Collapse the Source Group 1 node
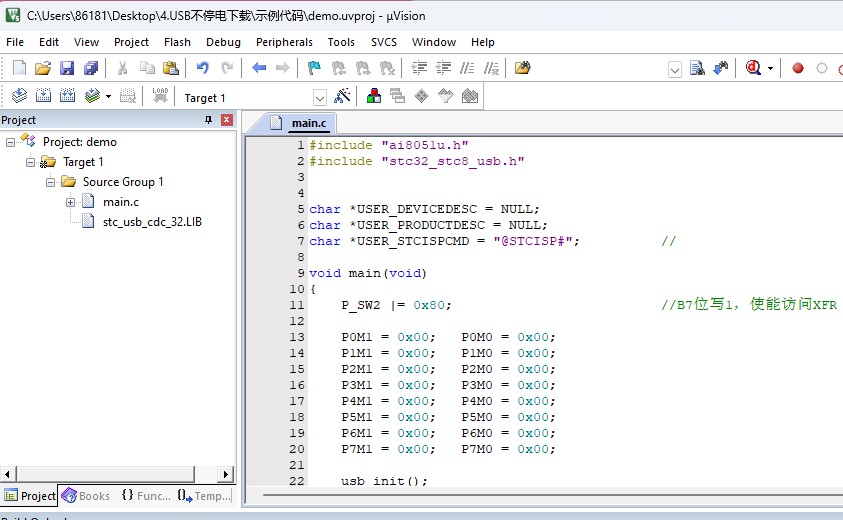This screenshot has height=520, width=843. (x=51, y=182)
